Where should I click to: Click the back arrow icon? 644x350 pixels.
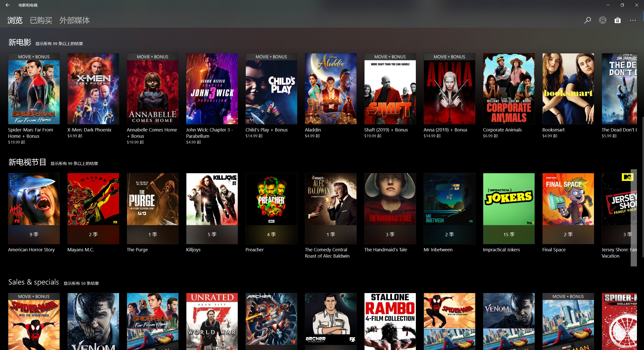(8, 5)
